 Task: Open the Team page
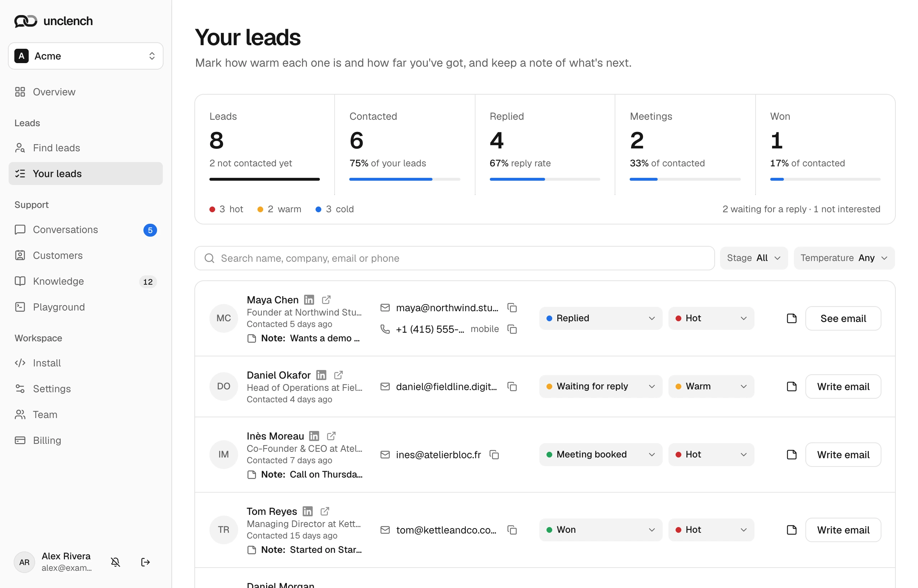click(x=86, y=415)
